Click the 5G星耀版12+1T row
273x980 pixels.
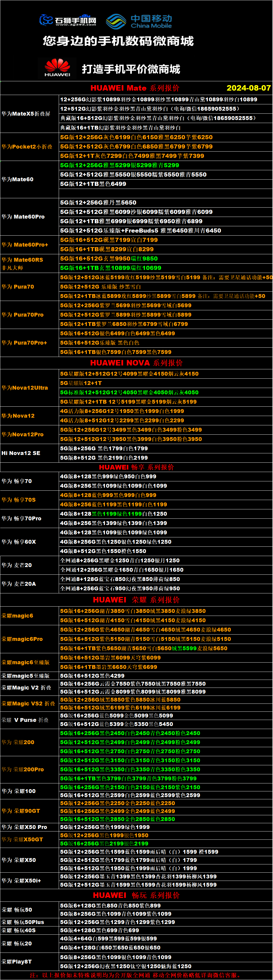[x=165, y=384]
